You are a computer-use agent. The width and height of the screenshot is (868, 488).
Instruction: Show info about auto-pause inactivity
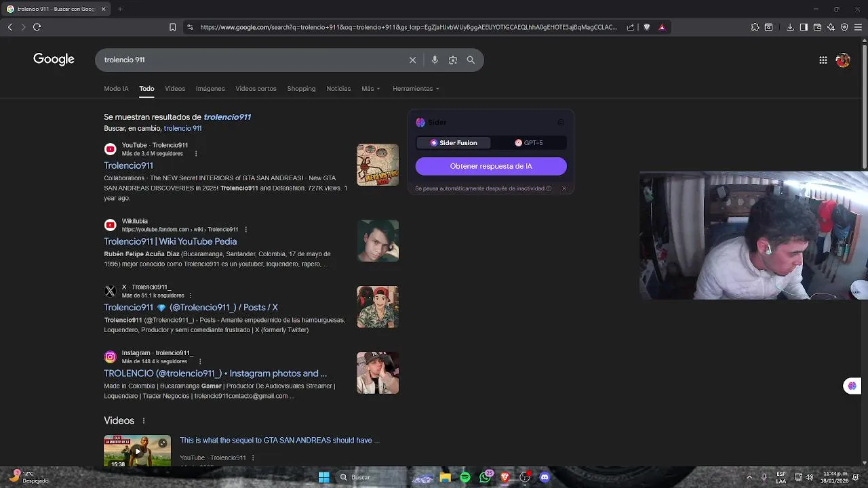coord(549,188)
